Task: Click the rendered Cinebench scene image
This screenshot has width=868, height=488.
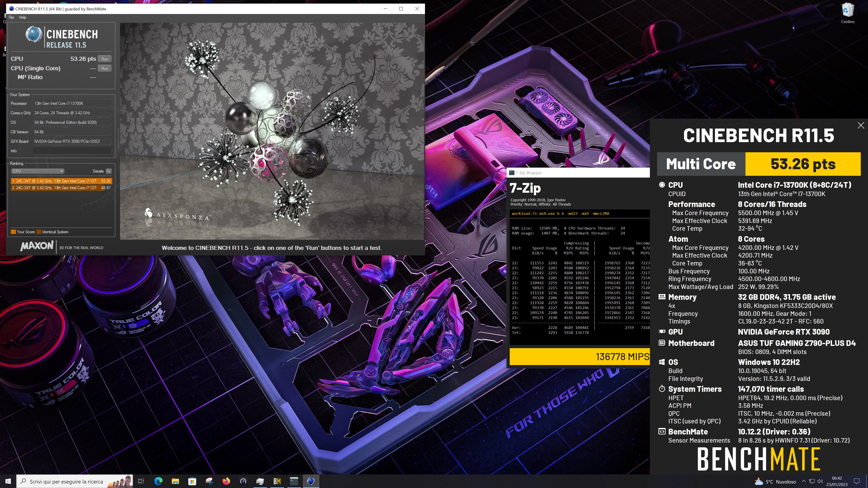Action: click(x=272, y=131)
